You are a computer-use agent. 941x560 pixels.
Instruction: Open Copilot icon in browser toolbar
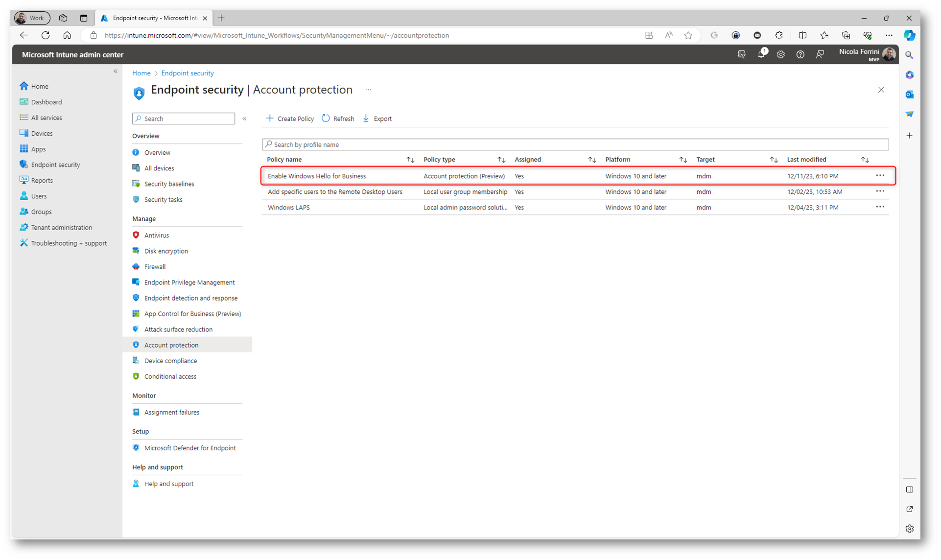(x=909, y=35)
